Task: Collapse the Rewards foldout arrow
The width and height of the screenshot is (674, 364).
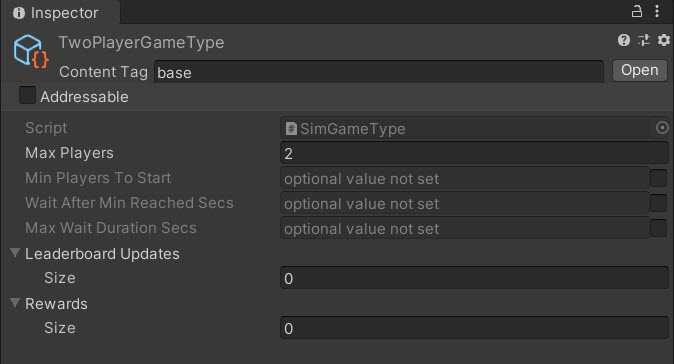Action: click(x=15, y=303)
